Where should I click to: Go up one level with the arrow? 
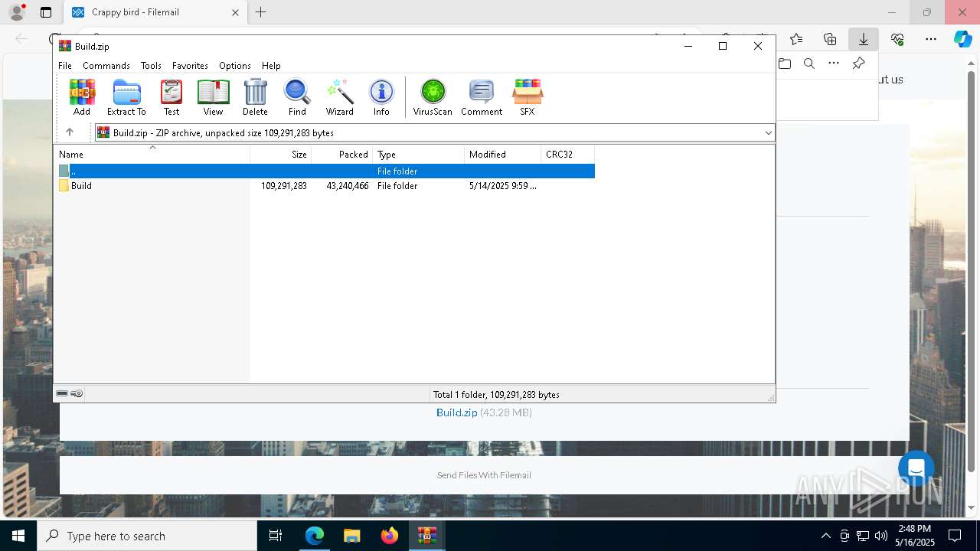[x=70, y=132]
